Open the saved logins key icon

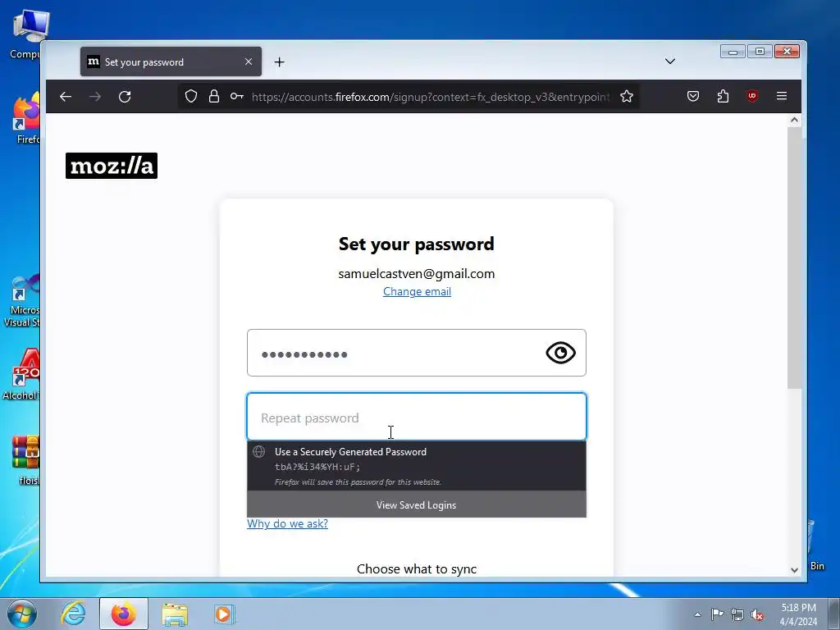236,97
